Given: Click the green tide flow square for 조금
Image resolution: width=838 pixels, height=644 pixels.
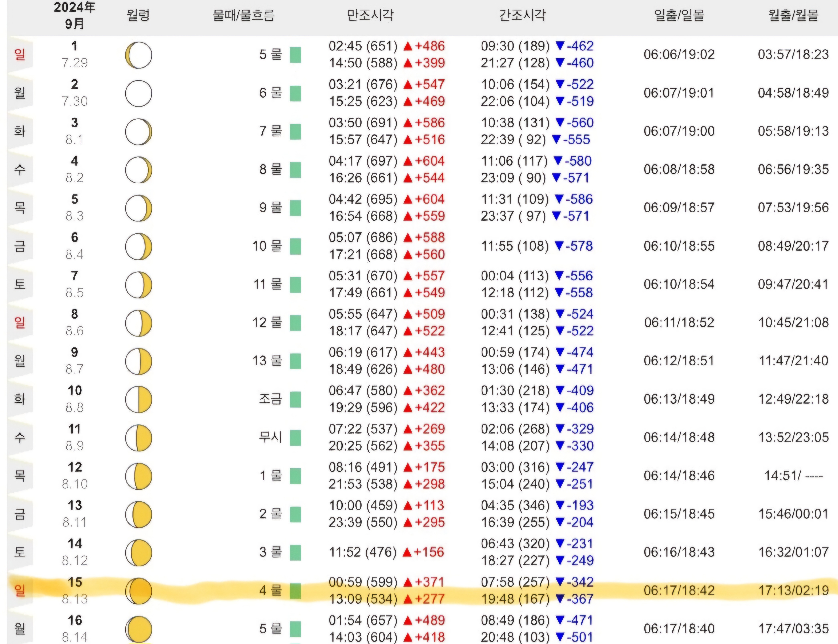Looking at the screenshot, I should coord(295,399).
